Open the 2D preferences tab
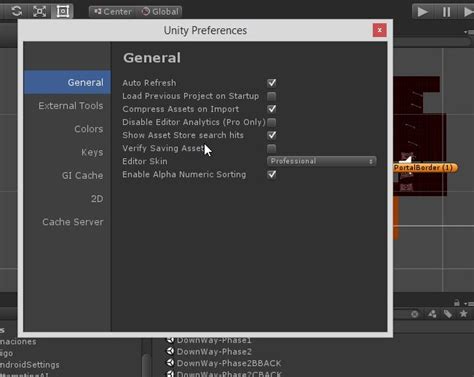Image resolution: width=474 pixels, height=377 pixels. point(97,199)
